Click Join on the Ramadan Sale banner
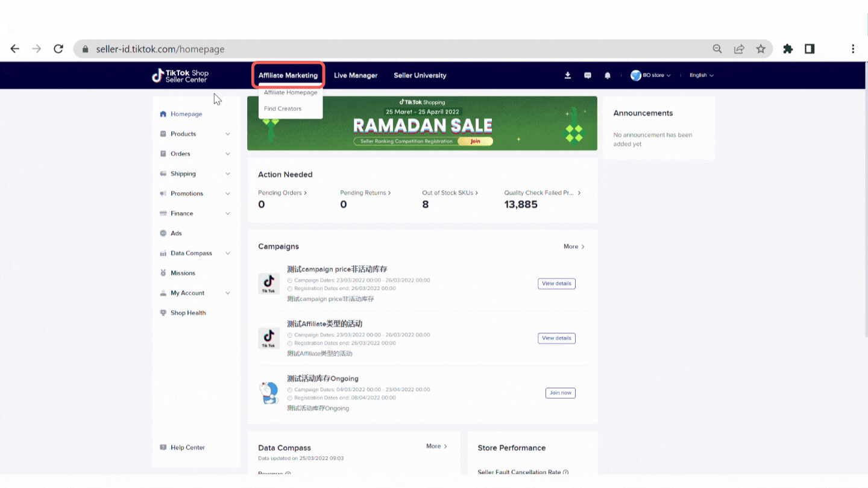This screenshot has height=488, width=868. pyautogui.click(x=475, y=141)
